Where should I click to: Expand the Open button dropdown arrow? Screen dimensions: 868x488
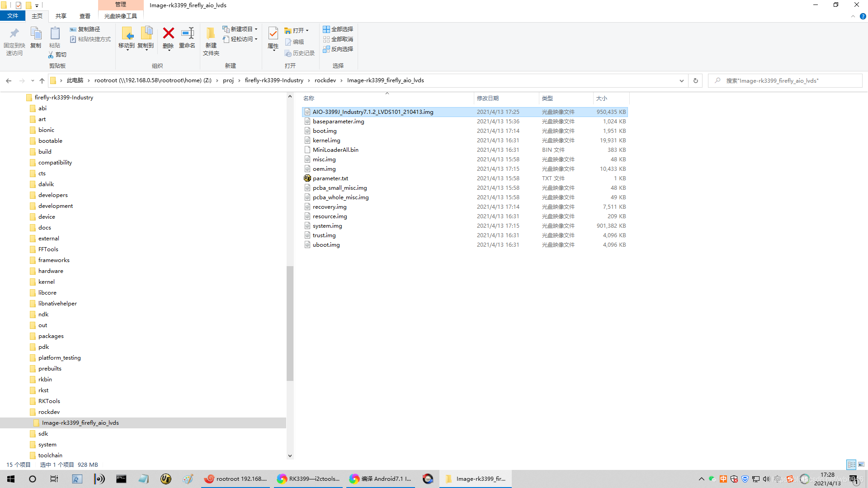[307, 31]
